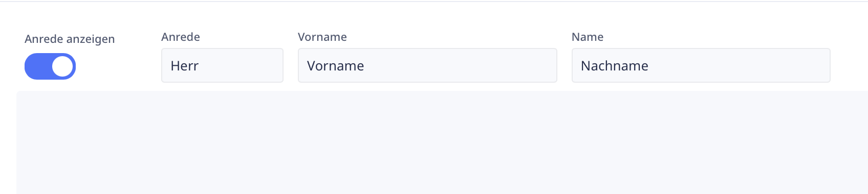The height and width of the screenshot is (194, 868).
Task: Click the empty gray panel below the fields
Action: [x=442, y=142]
